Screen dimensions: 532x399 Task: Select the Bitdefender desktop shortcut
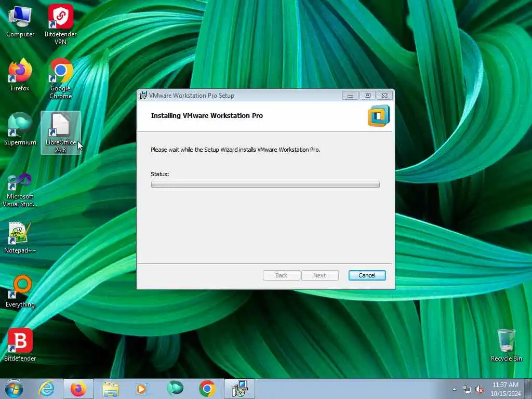pos(20,345)
